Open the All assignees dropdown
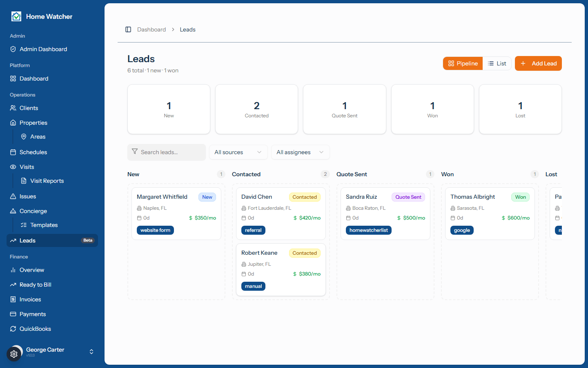The width and height of the screenshot is (588, 368). point(301,152)
